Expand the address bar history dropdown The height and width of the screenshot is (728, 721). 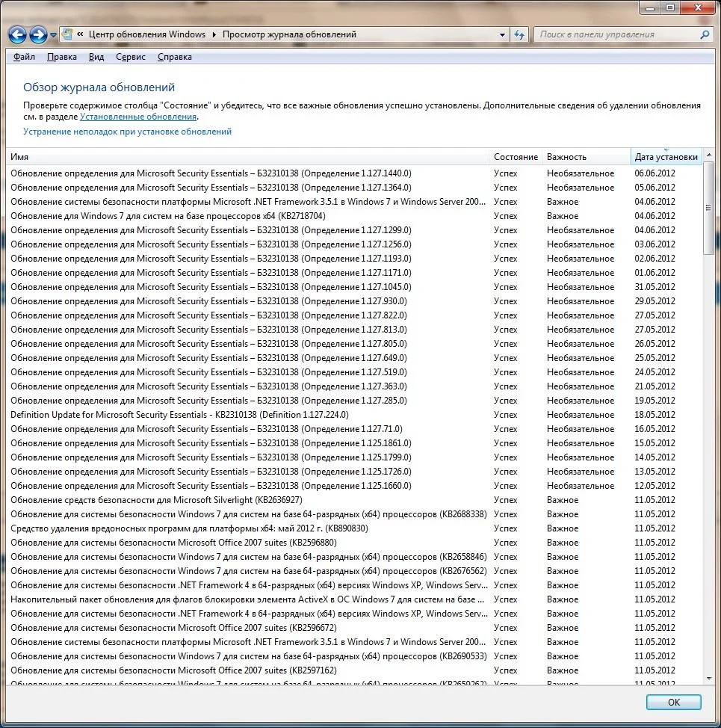502,35
